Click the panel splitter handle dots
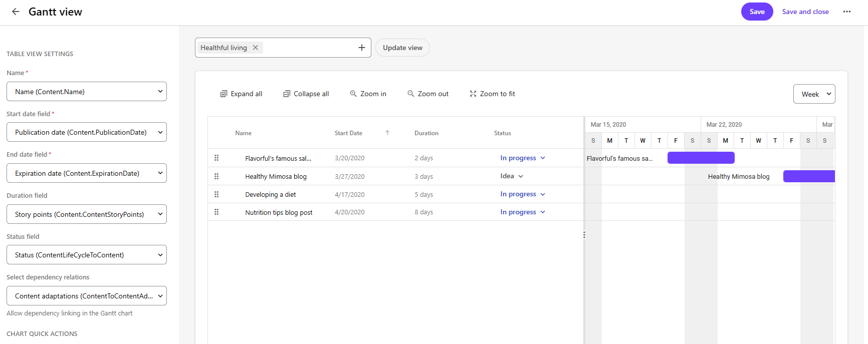This screenshot has width=868, height=344. coord(584,235)
